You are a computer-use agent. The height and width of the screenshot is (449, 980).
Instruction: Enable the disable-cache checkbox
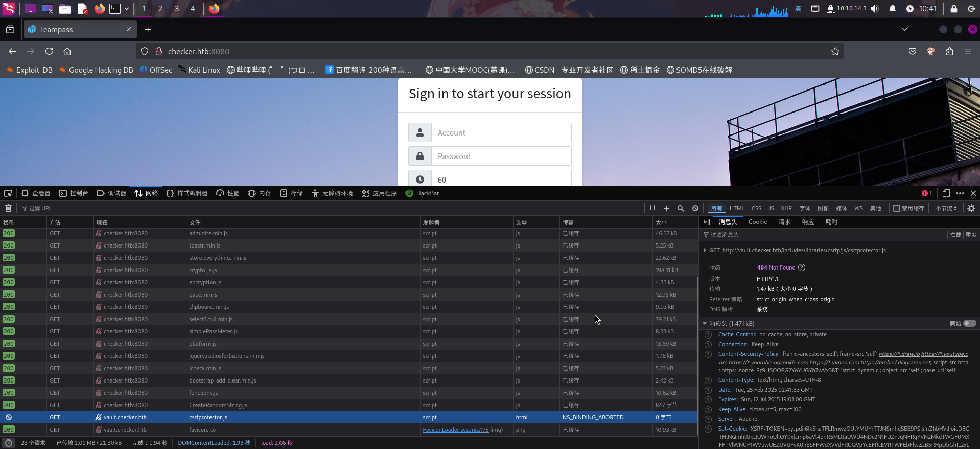click(x=896, y=208)
